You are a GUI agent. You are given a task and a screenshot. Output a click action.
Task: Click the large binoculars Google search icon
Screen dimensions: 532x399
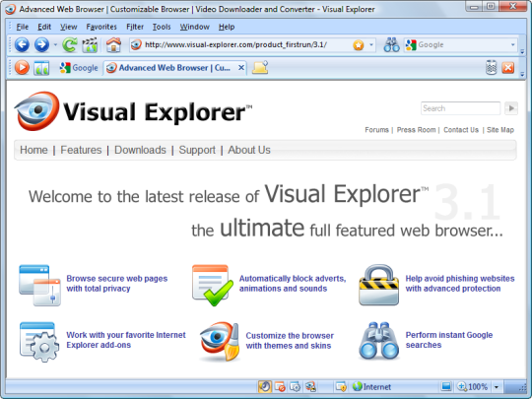click(x=378, y=341)
